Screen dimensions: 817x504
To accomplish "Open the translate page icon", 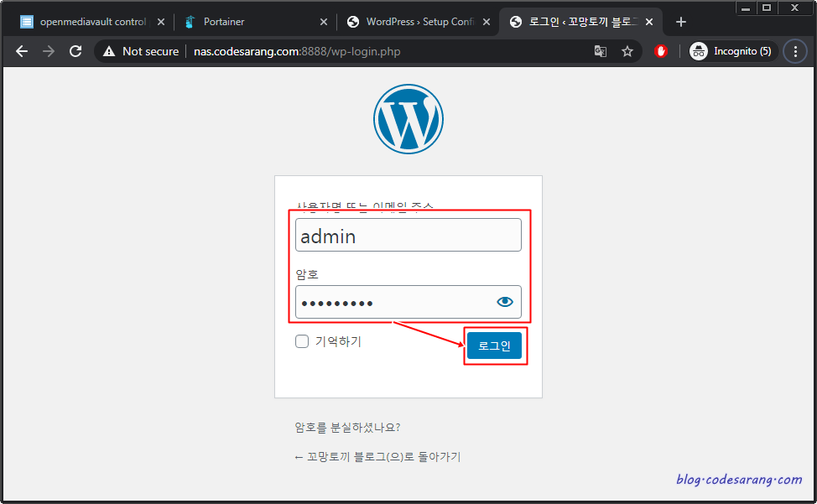I will 601,51.
